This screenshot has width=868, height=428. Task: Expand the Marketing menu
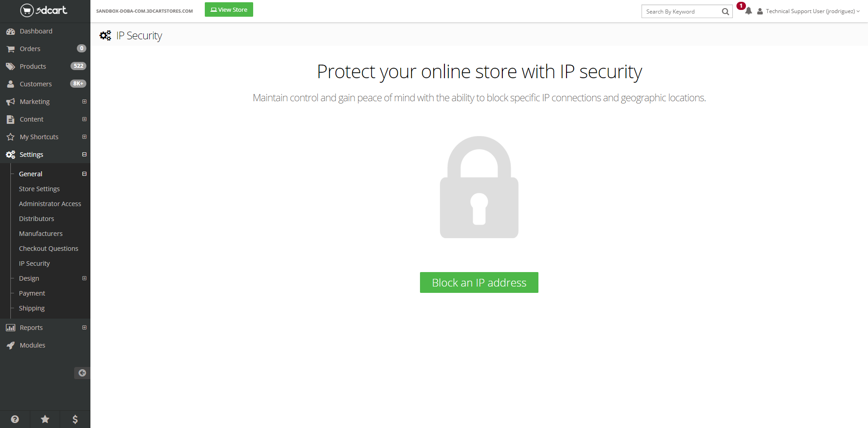click(x=84, y=102)
